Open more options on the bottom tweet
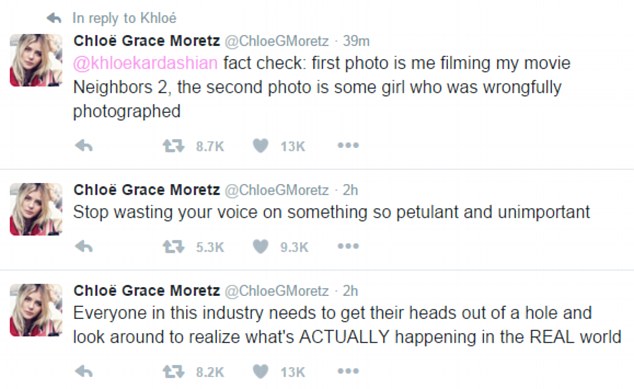Viewport: 634px width, 389px height. [348, 371]
